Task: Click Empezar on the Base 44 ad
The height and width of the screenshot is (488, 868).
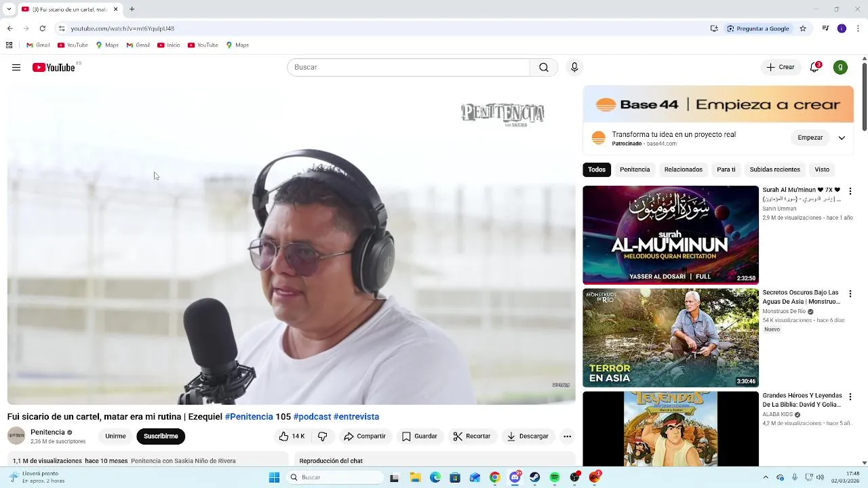Action: tap(810, 138)
